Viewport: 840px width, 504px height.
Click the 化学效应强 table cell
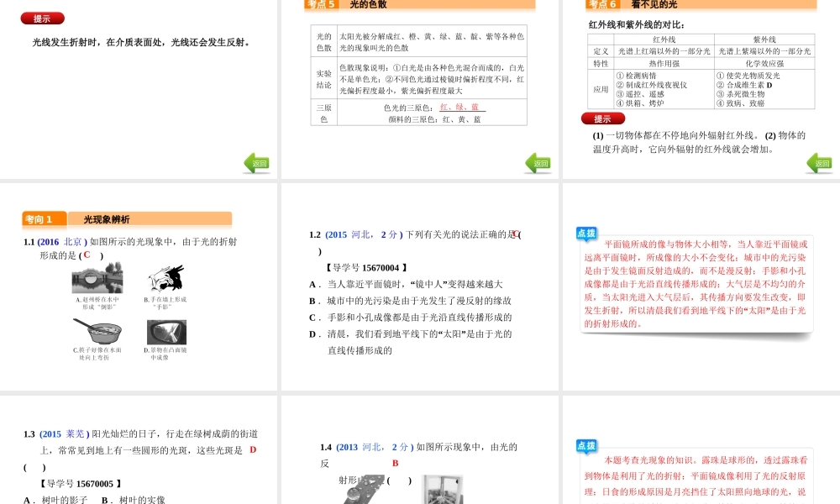[x=764, y=63]
